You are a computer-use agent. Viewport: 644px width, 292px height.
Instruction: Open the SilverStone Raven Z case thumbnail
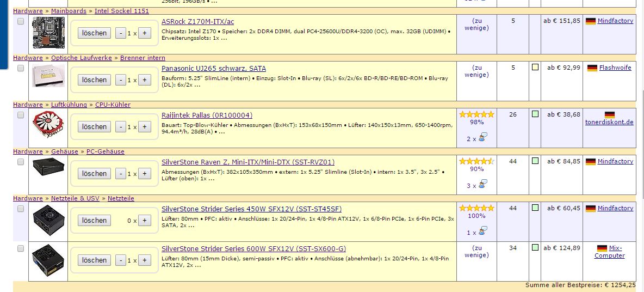[48, 167]
